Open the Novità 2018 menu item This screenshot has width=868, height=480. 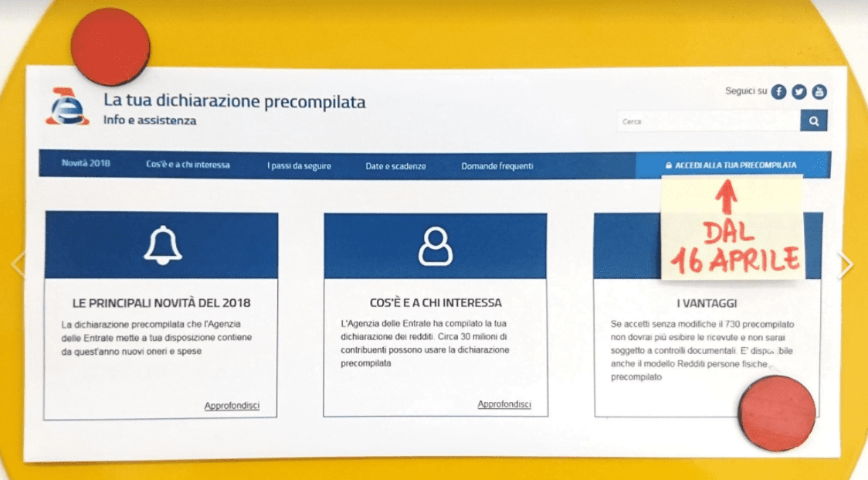pyautogui.click(x=86, y=164)
